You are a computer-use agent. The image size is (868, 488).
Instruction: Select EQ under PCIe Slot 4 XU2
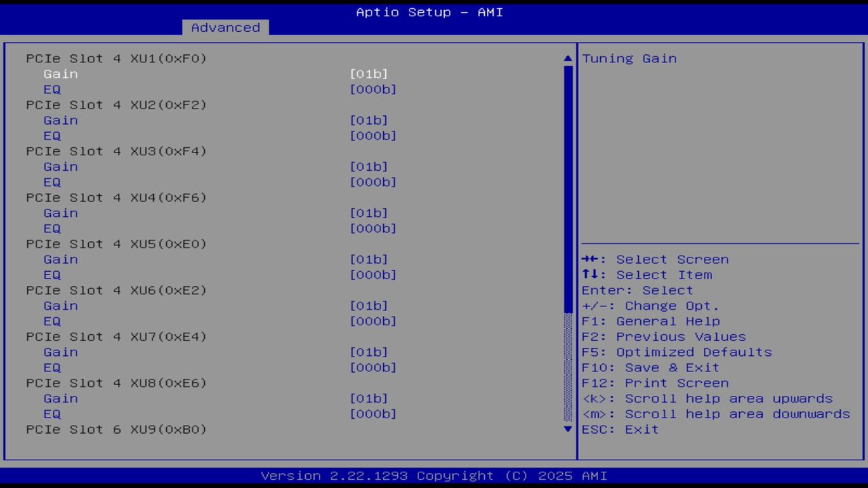(52, 136)
